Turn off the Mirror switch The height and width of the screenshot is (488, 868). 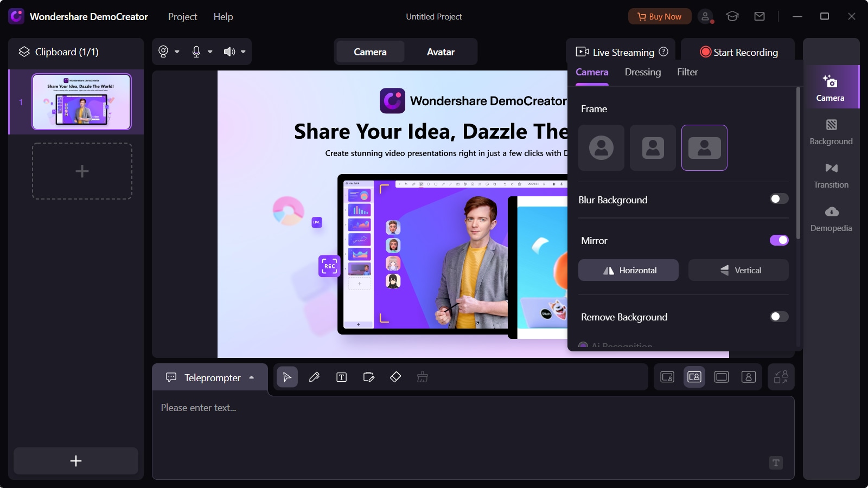click(779, 240)
